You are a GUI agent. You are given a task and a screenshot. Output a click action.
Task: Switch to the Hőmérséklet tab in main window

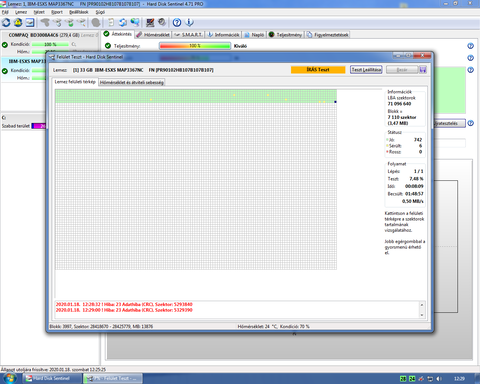click(153, 34)
